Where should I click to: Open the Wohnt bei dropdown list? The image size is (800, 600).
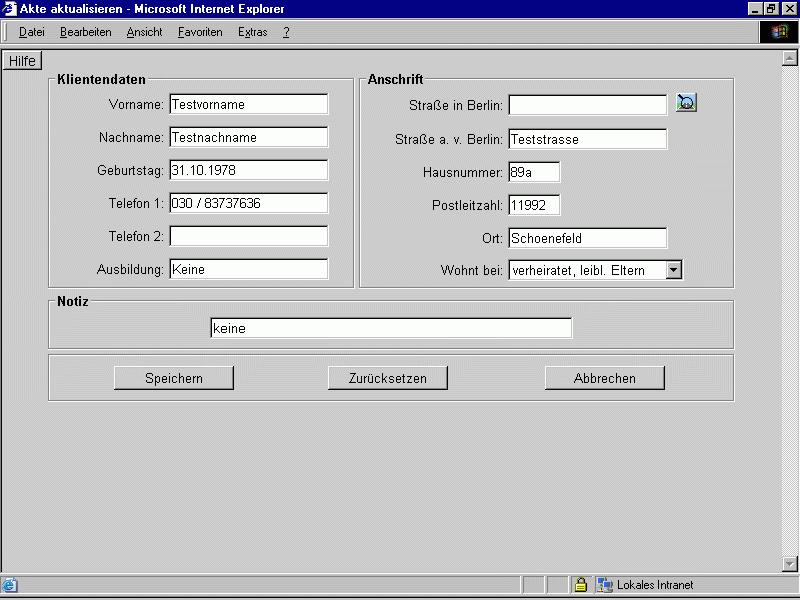674,270
